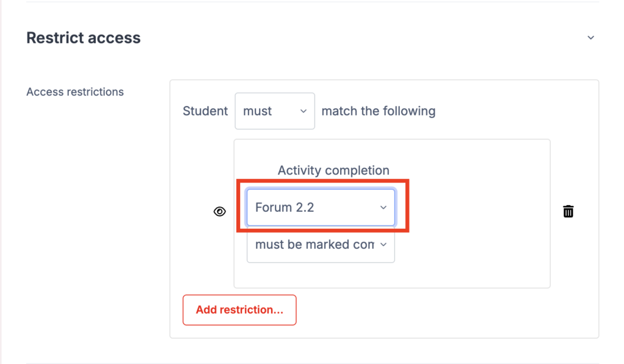Click the Access restrictions label
This screenshot has height=364, width=624.
pyautogui.click(x=75, y=92)
